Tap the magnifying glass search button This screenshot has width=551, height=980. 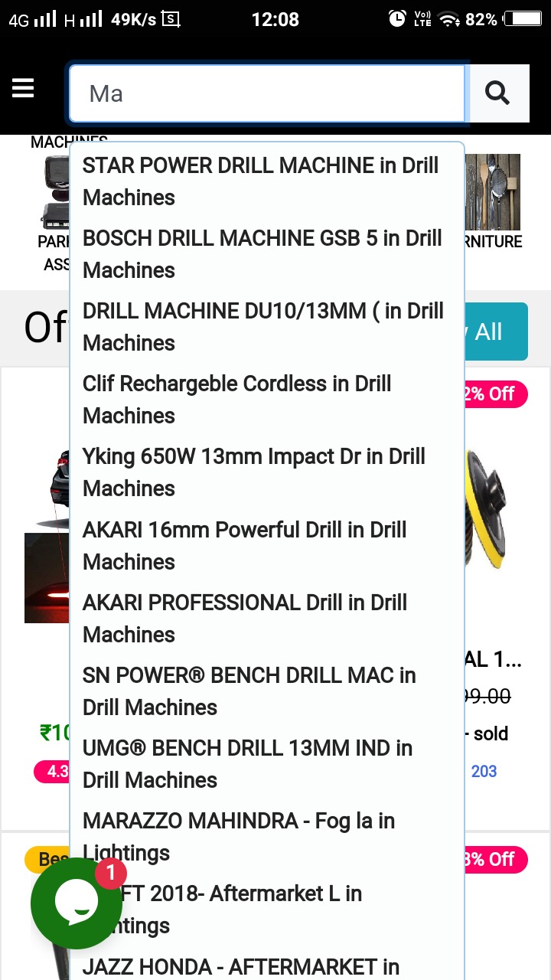498,93
